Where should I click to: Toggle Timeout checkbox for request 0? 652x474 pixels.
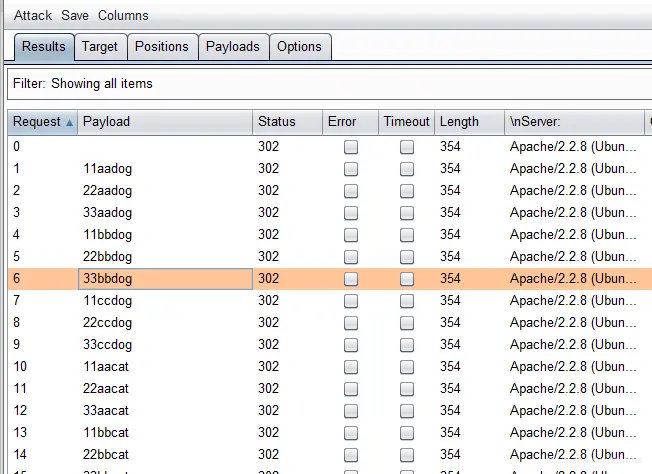coord(407,147)
